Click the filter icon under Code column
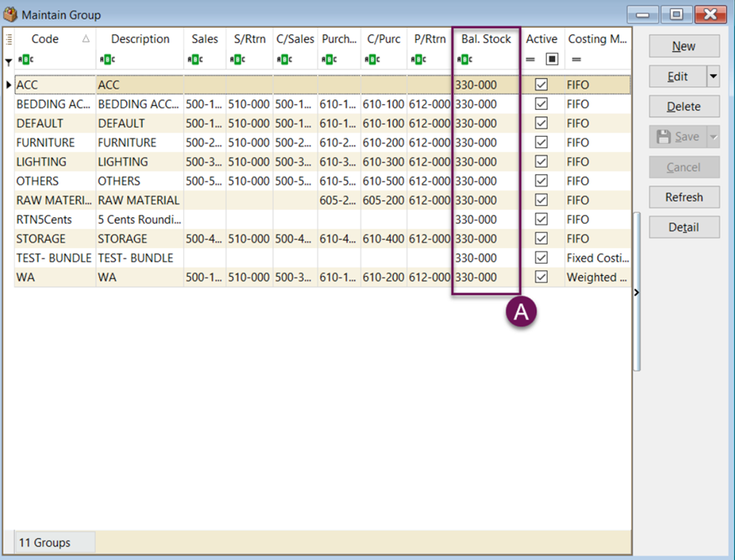This screenshot has height=560, width=735. [25, 59]
